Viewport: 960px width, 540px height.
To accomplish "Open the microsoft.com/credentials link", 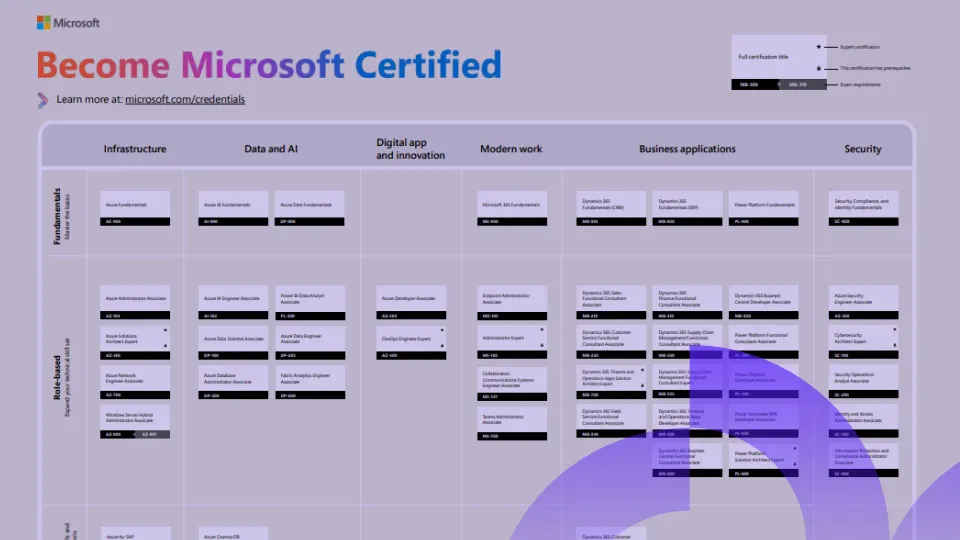I will (184, 99).
